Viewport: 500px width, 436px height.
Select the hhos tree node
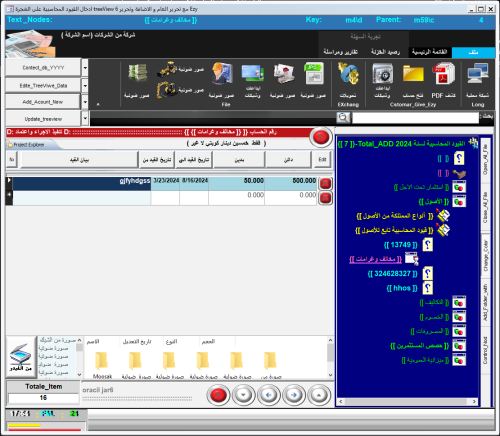click(402, 288)
